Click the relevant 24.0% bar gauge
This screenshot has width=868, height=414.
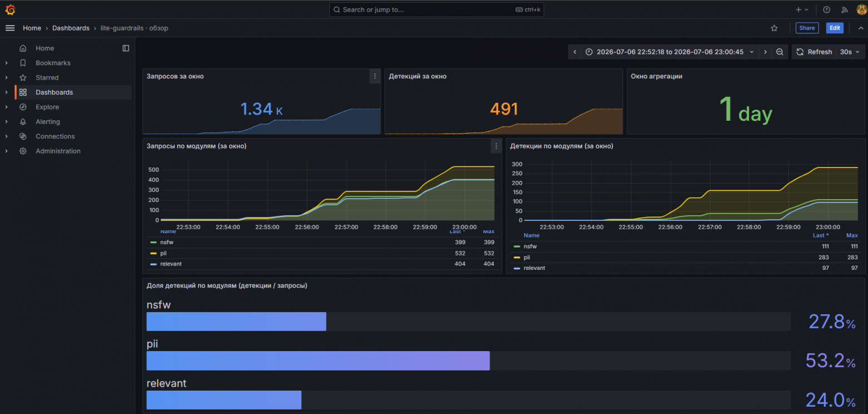point(468,400)
